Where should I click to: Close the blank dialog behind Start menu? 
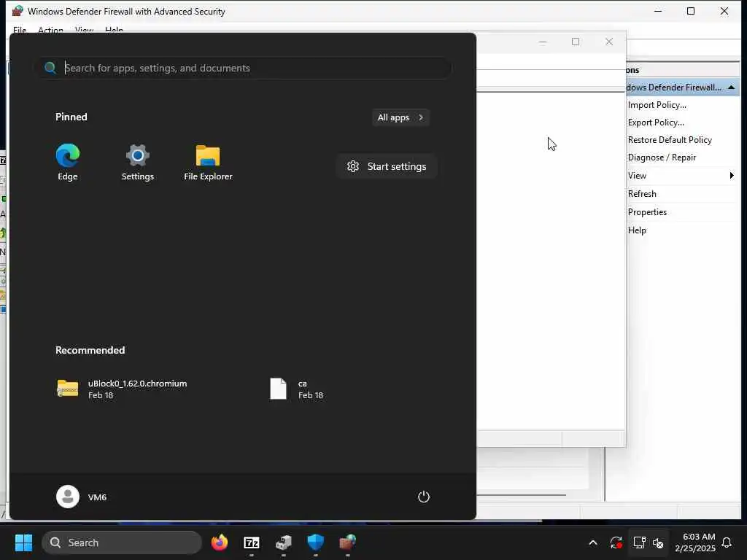click(x=609, y=42)
